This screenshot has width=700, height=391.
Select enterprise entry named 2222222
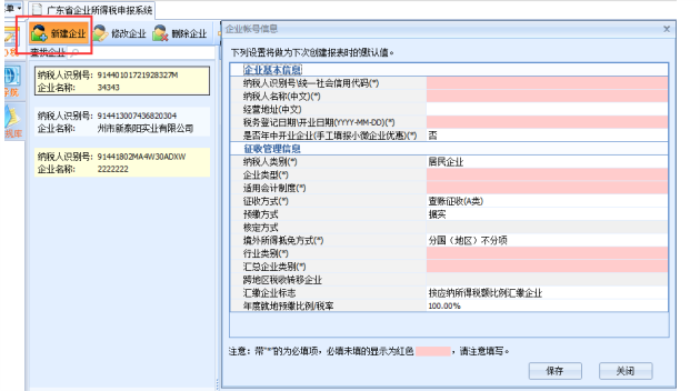pos(122,163)
